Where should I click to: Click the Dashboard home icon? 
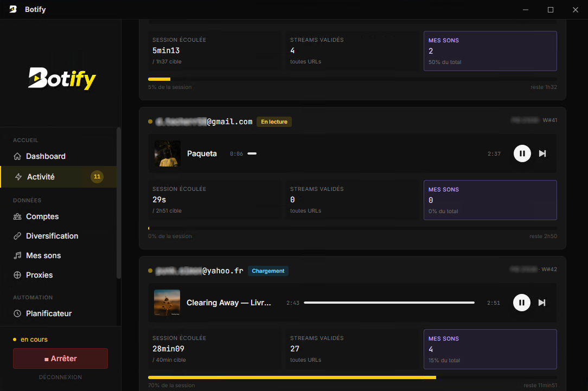[x=17, y=156]
